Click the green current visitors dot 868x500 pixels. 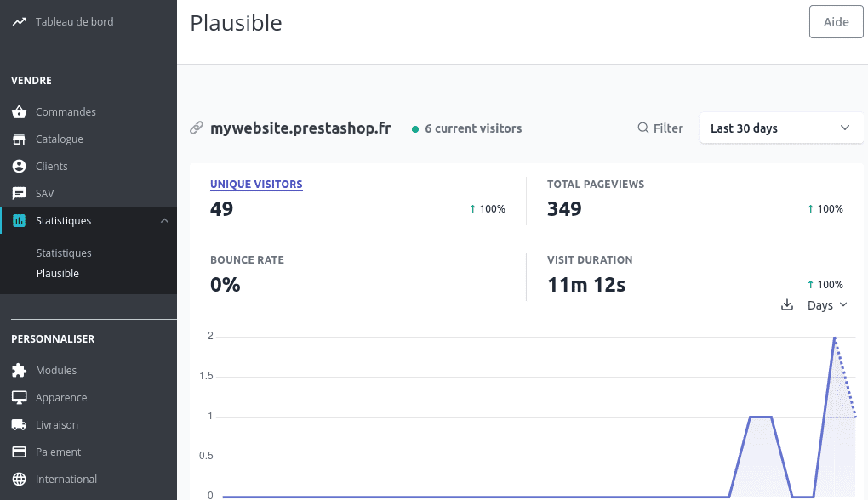pyautogui.click(x=415, y=129)
